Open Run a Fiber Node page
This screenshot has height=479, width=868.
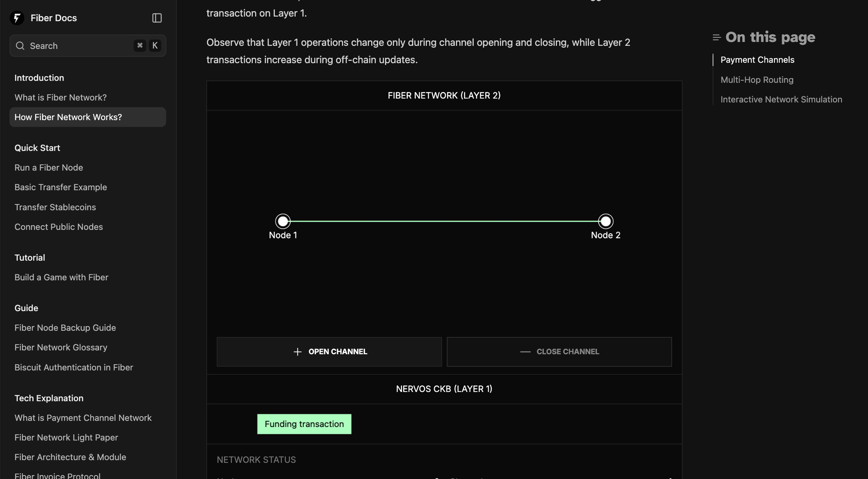49,167
